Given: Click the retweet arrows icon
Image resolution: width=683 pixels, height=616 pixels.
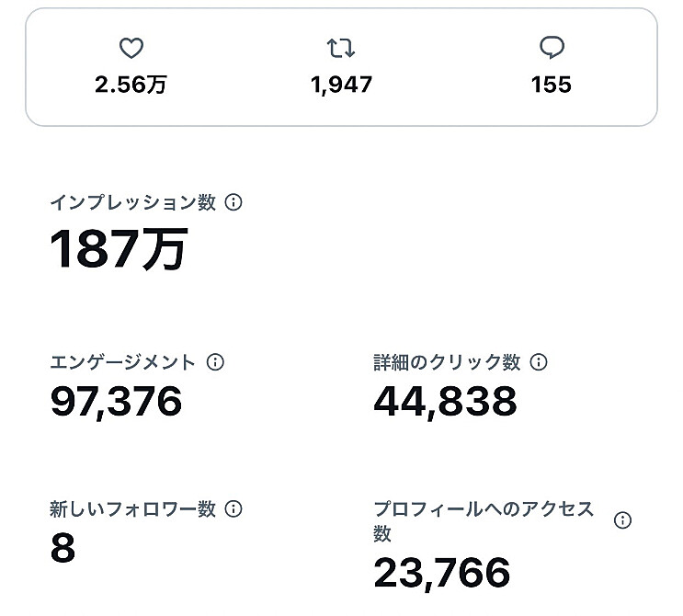Looking at the screenshot, I should click(x=341, y=48).
